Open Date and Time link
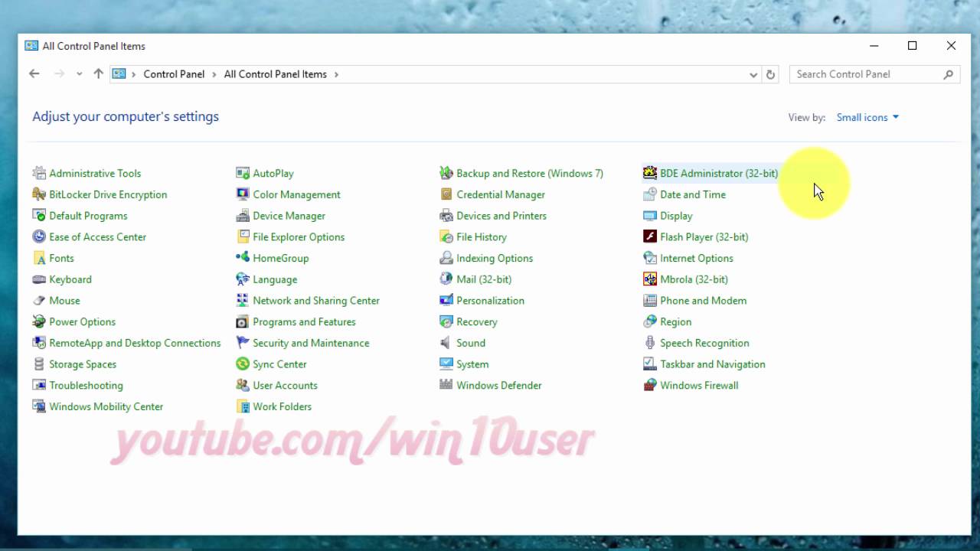Image resolution: width=980 pixels, height=551 pixels. pyautogui.click(x=693, y=194)
